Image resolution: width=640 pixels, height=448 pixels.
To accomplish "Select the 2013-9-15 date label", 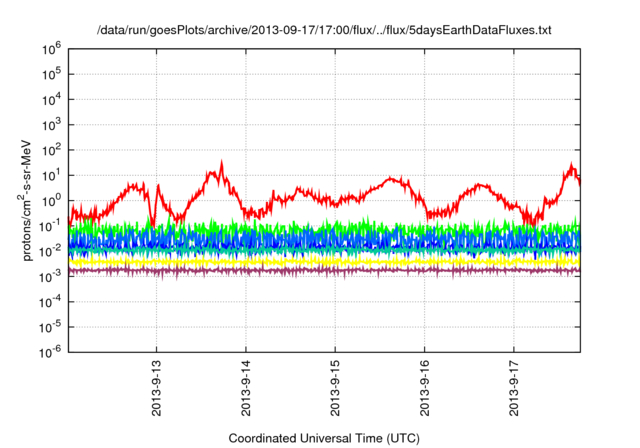I will point(335,388).
